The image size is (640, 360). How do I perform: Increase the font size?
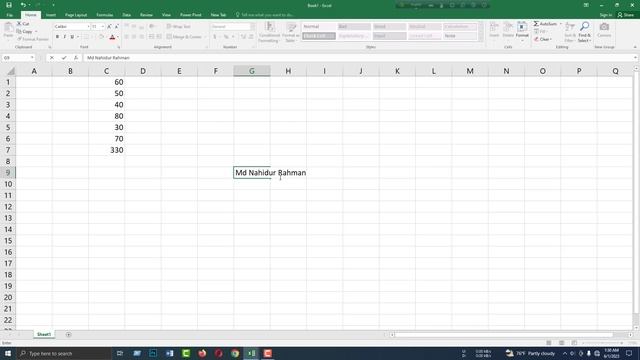pyautogui.click(x=109, y=27)
